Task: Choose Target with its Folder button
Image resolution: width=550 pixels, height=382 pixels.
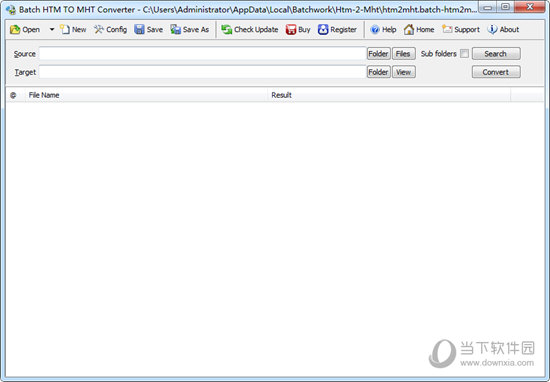Action: [378, 72]
